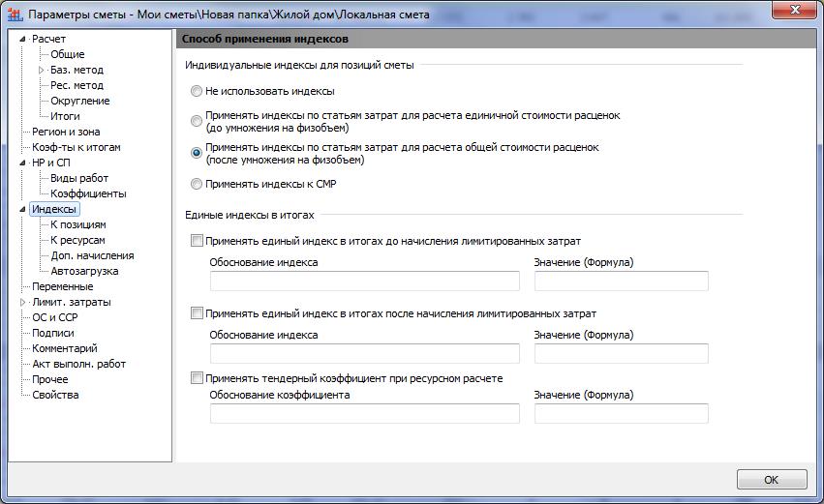Select the 'до умножения на физобъем' indexes option
The image size is (824, 504).
click(197, 121)
